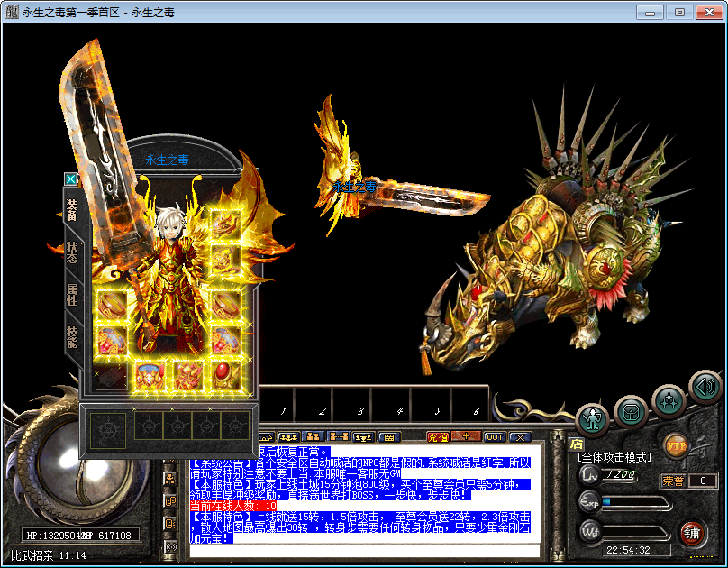Click quick slot number 3

click(x=353, y=405)
